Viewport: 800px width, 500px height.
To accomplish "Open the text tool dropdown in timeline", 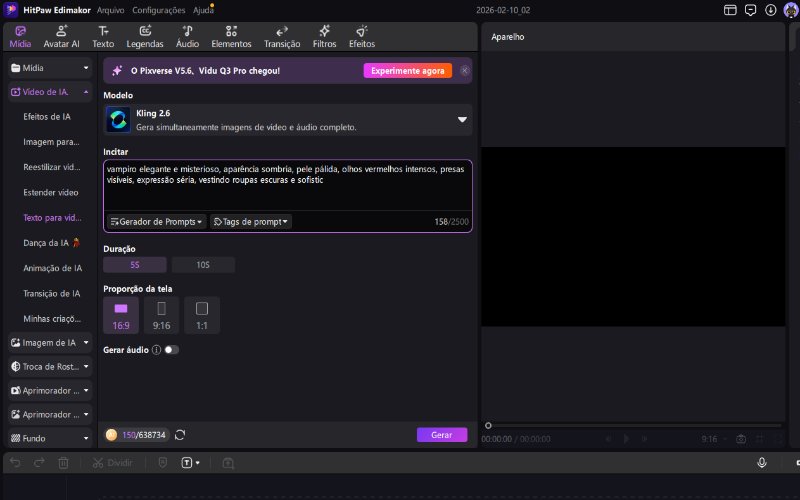I will (x=190, y=463).
